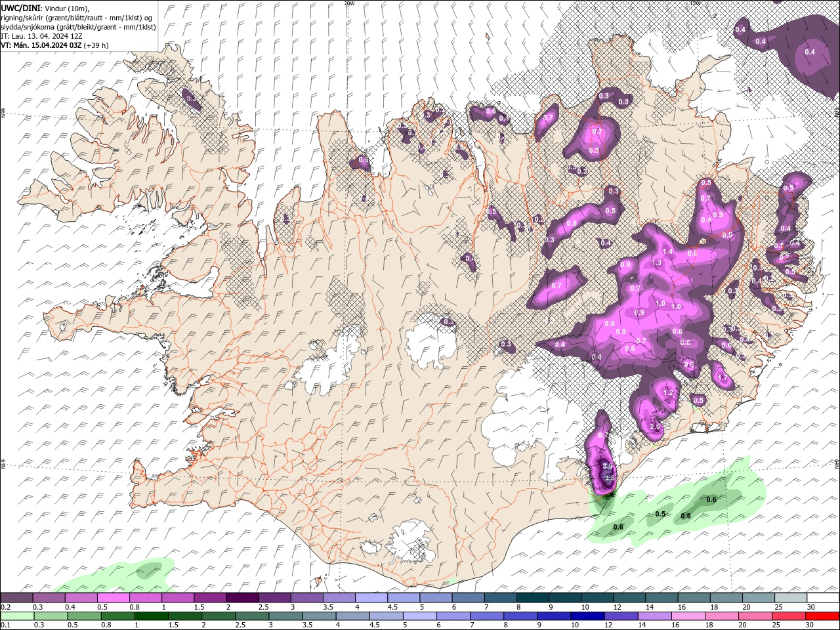Click the '15W' longitude label at top
This screenshot has height=630, width=840.
pyautogui.click(x=695, y=3)
